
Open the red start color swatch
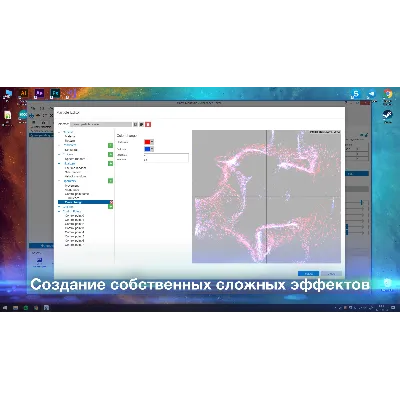tap(147, 142)
